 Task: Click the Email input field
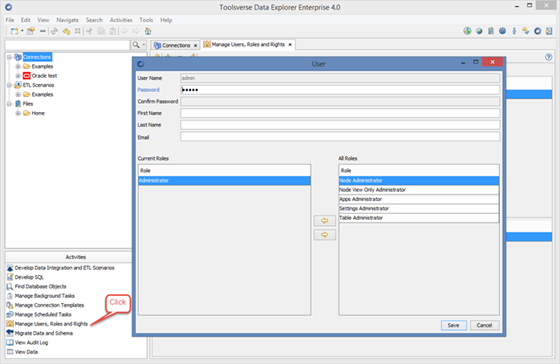tap(340, 137)
